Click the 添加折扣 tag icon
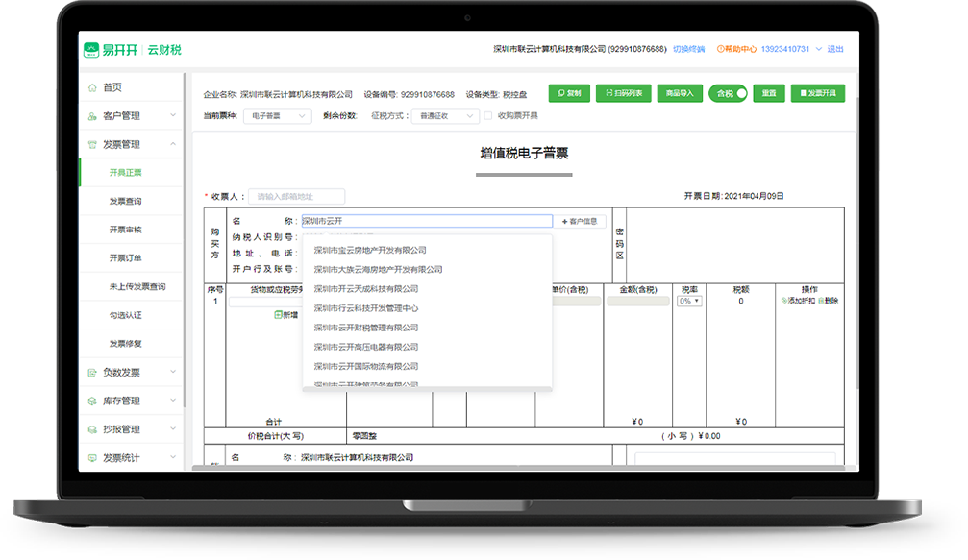 coord(784,301)
